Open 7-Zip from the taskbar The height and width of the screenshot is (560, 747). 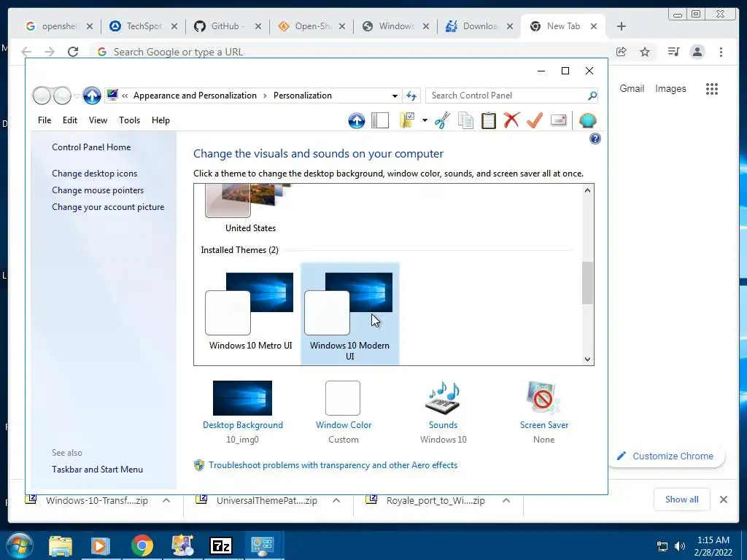click(221, 545)
